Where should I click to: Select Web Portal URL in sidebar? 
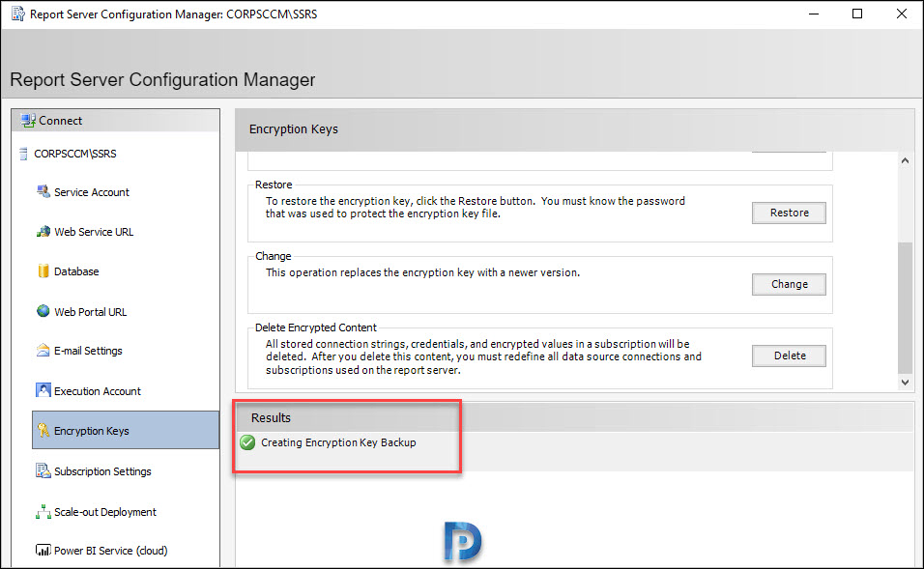90,312
